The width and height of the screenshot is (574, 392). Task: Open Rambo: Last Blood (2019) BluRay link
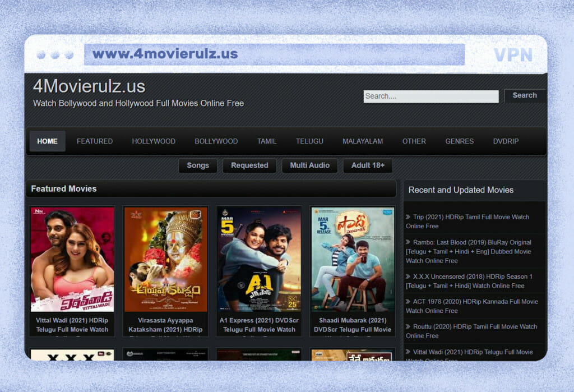coord(469,252)
